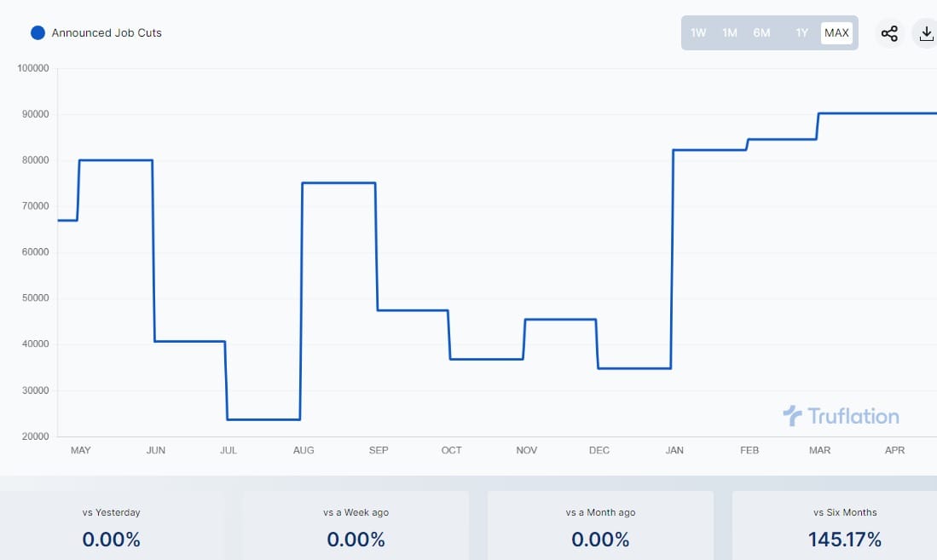The image size is (937, 560).
Task: Click the AUG label on x-axis
Action: (304, 450)
